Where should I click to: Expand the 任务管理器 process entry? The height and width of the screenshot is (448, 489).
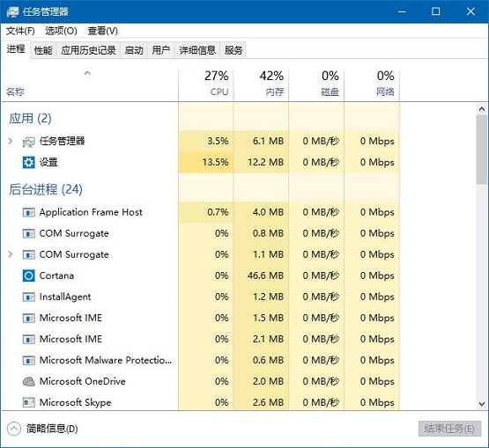coord(11,141)
